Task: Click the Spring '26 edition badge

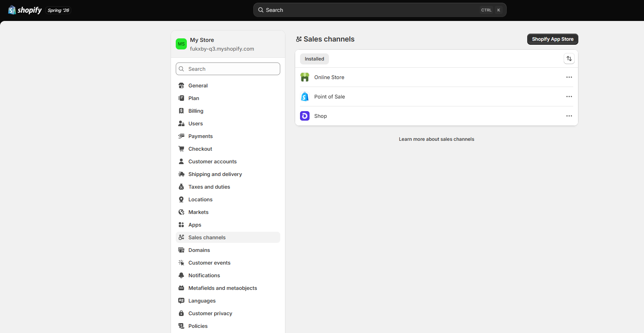Action: click(x=59, y=10)
